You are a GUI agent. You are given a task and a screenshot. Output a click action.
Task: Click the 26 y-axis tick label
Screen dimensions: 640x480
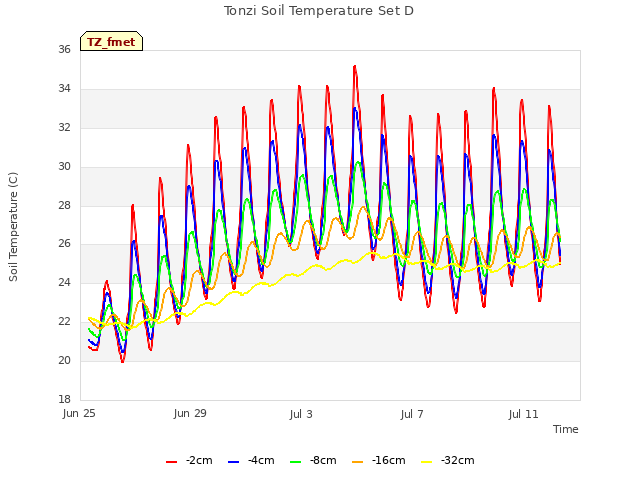(64, 244)
